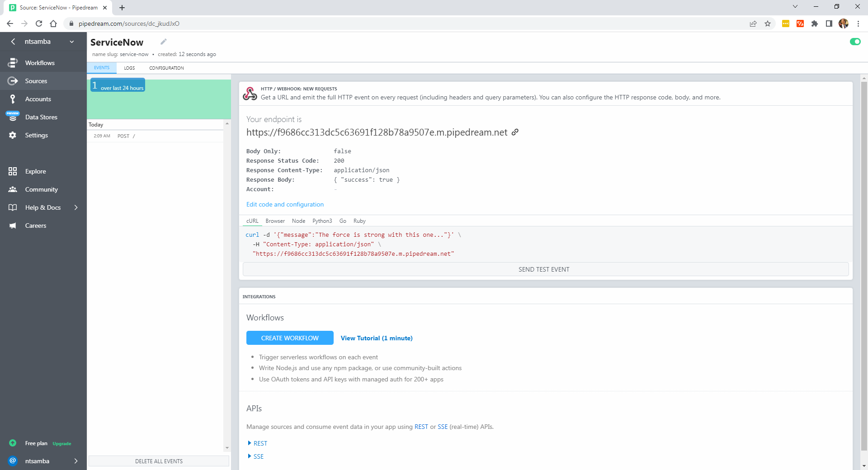Open the Explore grid icon
This screenshot has height=470, width=868.
tap(13, 171)
